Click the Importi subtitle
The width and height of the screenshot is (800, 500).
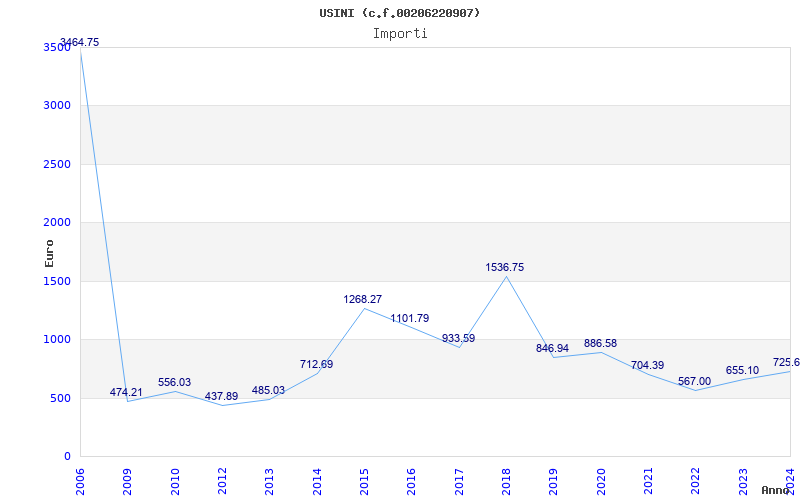400,34
